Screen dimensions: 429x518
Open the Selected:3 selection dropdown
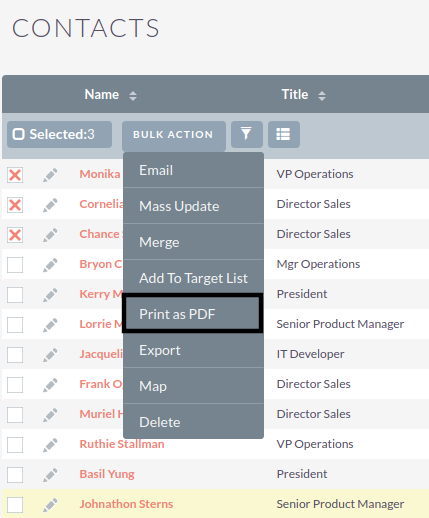click(x=59, y=134)
